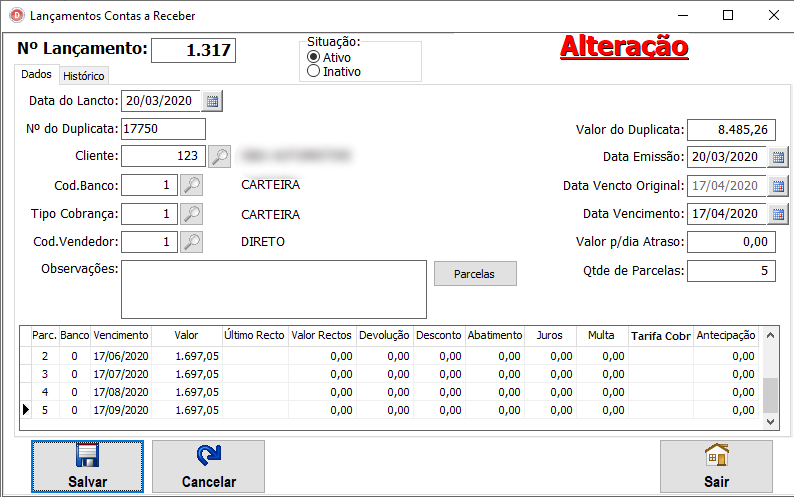Screen dimensions: 794x497
Task: Switch to the Histórico tab
Action: (84, 76)
